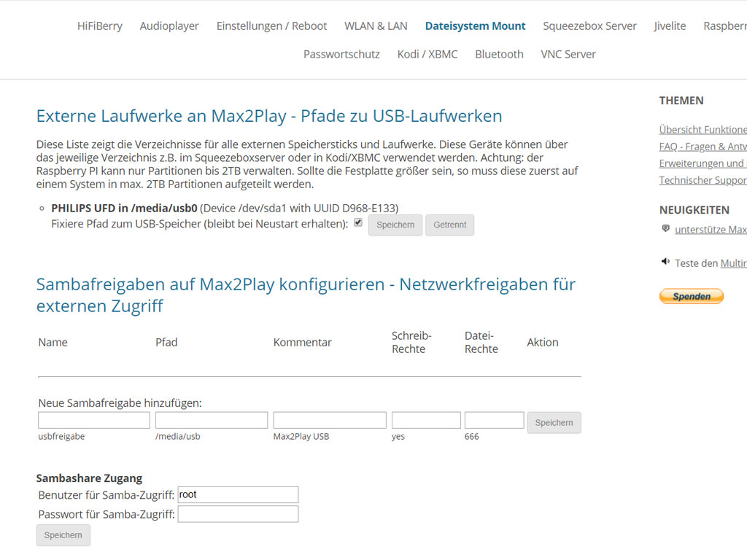Click Speichern under Sambashare Zugang
The width and height of the screenshot is (747, 560).
[x=63, y=535]
